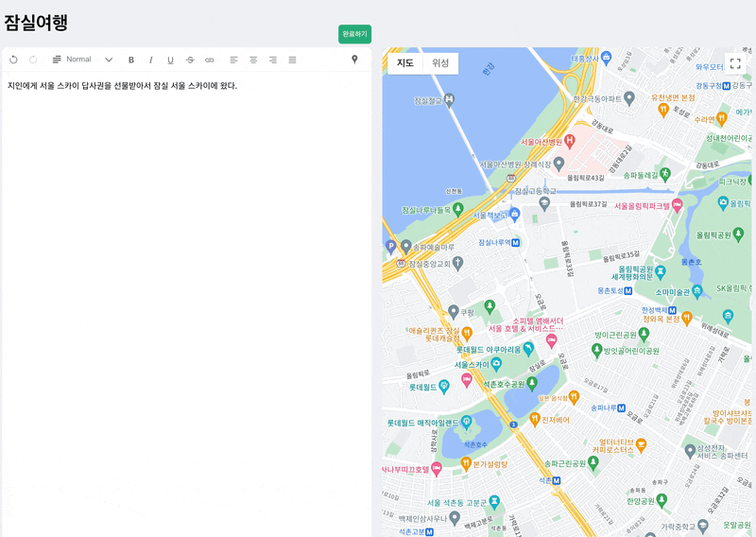Click the 잠실철교 bridge marker

(450, 100)
